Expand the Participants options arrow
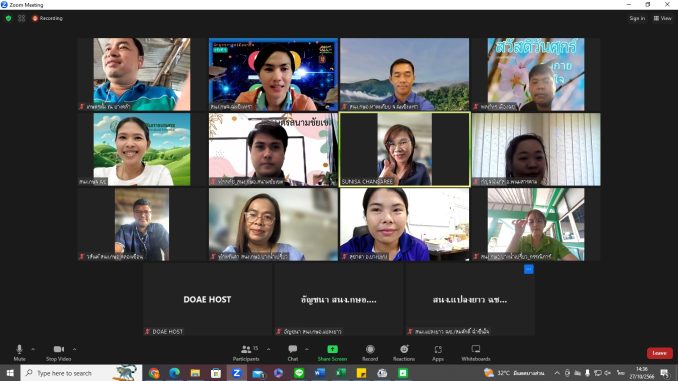 click(269, 349)
